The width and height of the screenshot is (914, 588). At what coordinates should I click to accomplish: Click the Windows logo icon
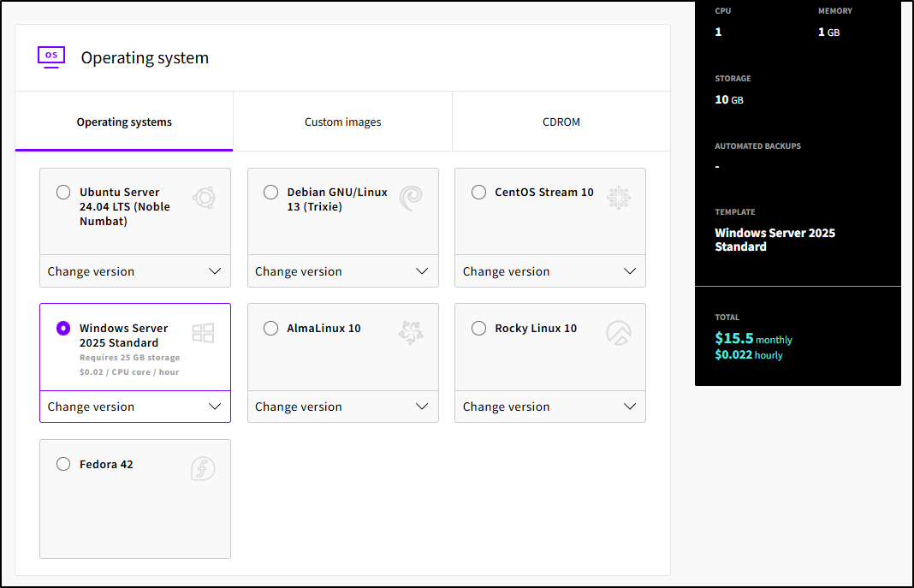[203, 334]
